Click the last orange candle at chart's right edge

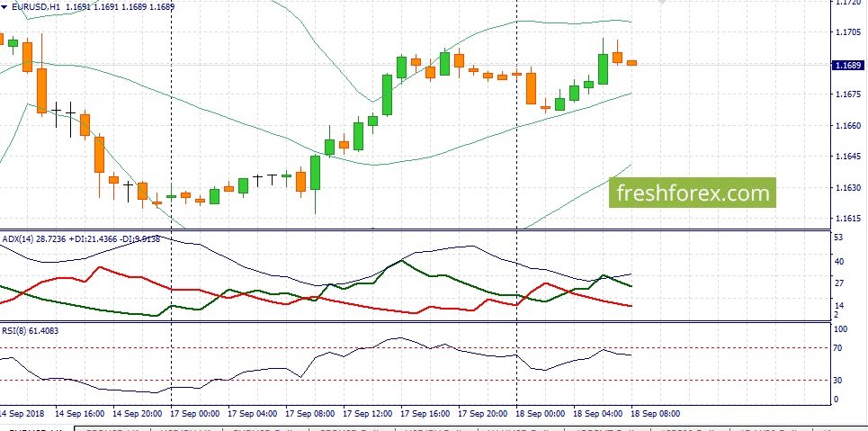(631, 63)
